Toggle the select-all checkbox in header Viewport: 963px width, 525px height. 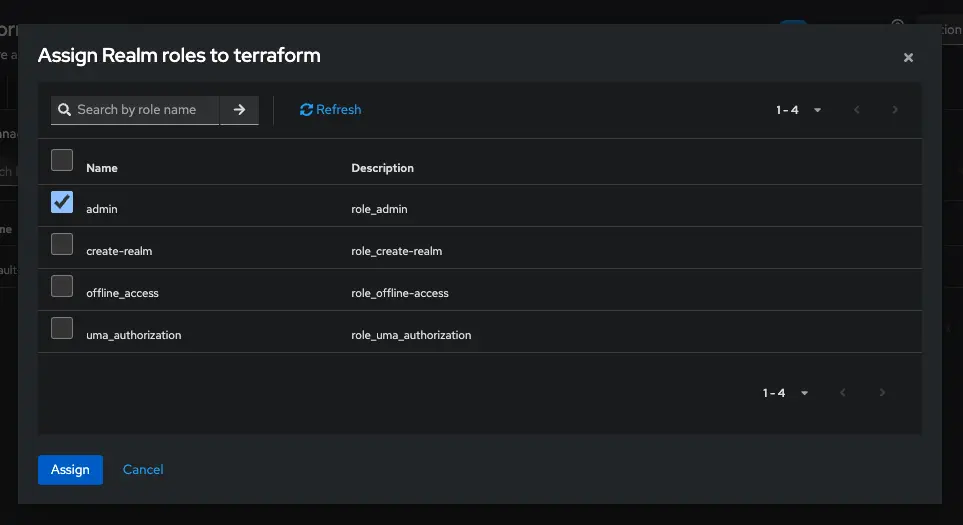[62, 160]
